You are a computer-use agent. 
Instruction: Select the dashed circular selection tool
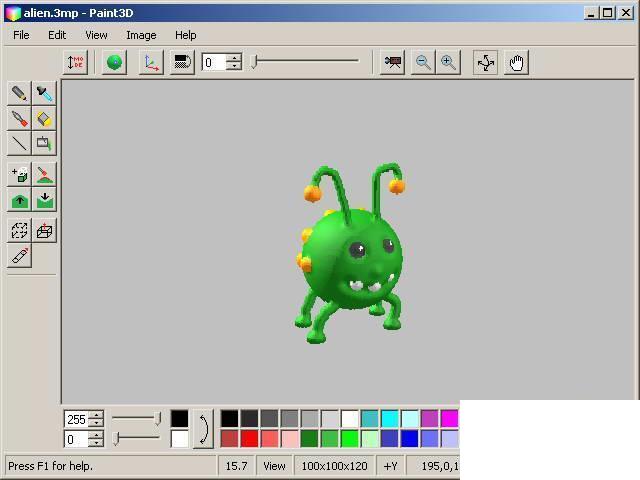pyautogui.click(x=19, y=231)
